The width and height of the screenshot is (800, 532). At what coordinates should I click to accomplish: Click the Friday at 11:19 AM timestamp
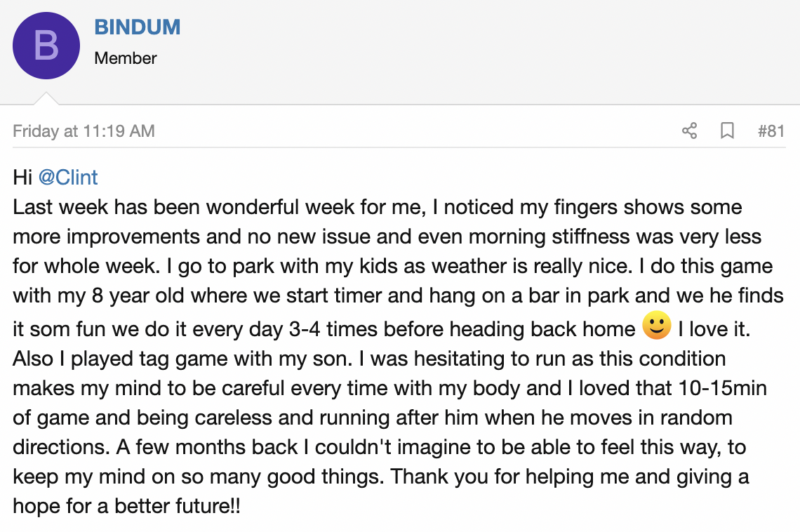pyautogui.click(x=84, y=131)
